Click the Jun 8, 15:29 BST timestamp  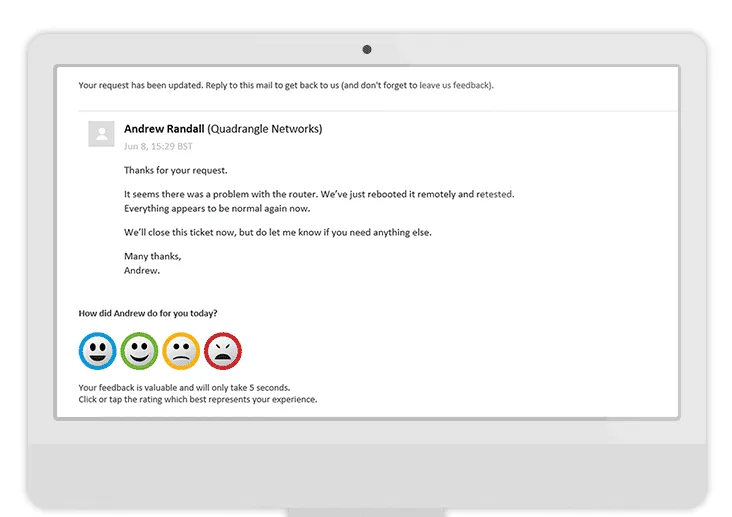pos(158,146)
